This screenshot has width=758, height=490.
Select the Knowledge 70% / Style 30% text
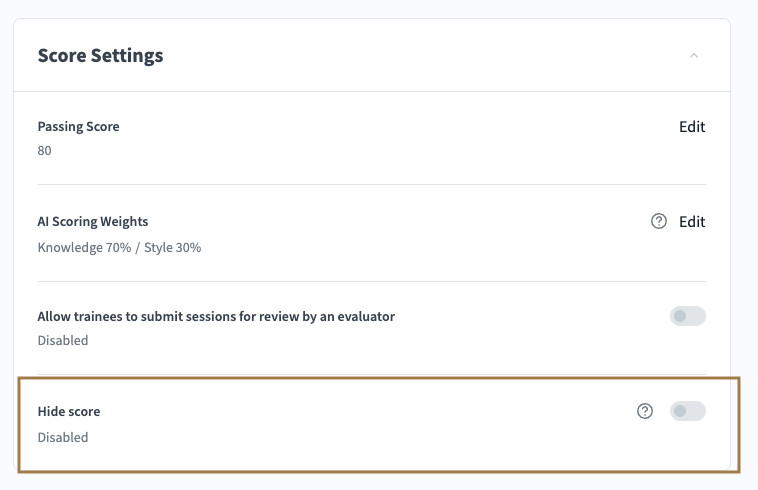[119, 246]
